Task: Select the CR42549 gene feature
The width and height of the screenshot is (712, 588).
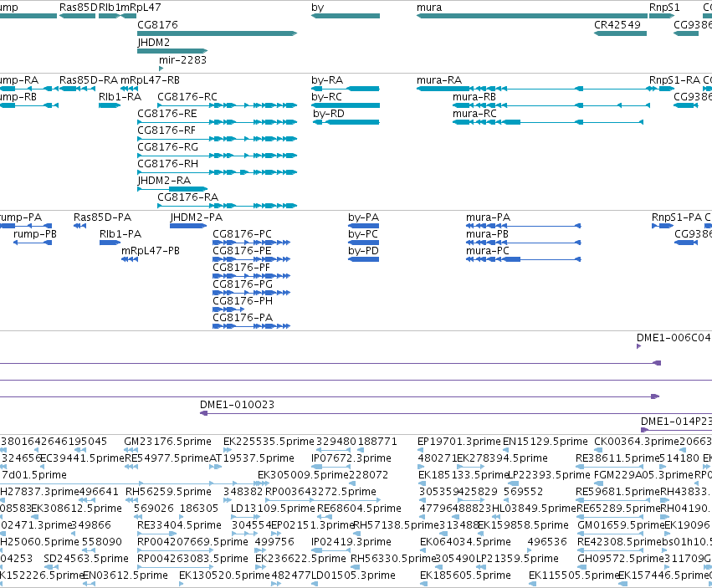Action: coord(620,33)
